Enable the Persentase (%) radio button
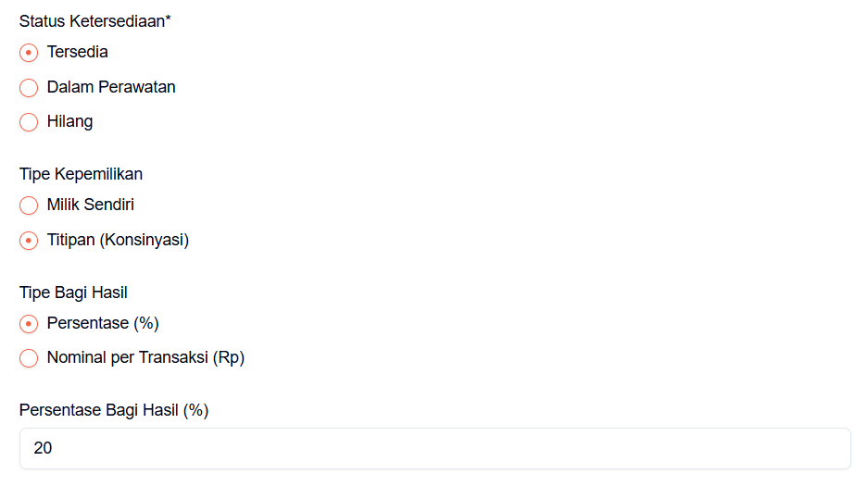Screen dimensions: 868x486 (x=29, y=324)
